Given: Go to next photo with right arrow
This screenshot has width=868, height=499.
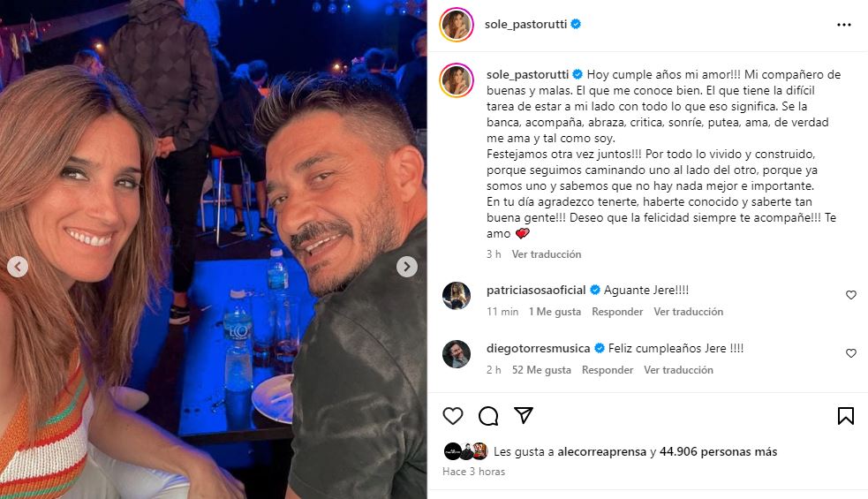Looking at the screenshot, I should pos(407,267).
